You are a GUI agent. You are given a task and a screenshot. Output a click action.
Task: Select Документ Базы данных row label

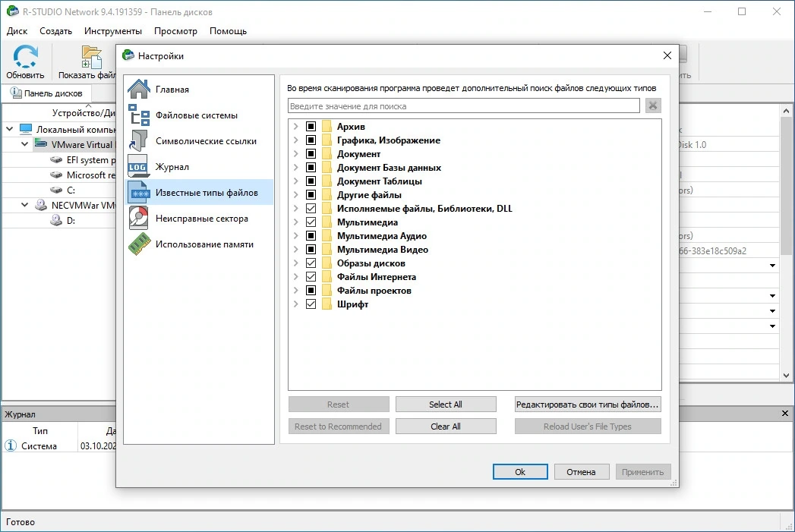(x=389, y=167)
